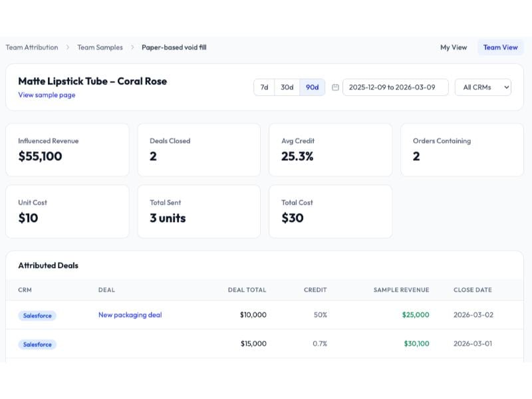
Task: Click the Salesforce badge on the $10,000 deal
Action: [x=37, y=315]
